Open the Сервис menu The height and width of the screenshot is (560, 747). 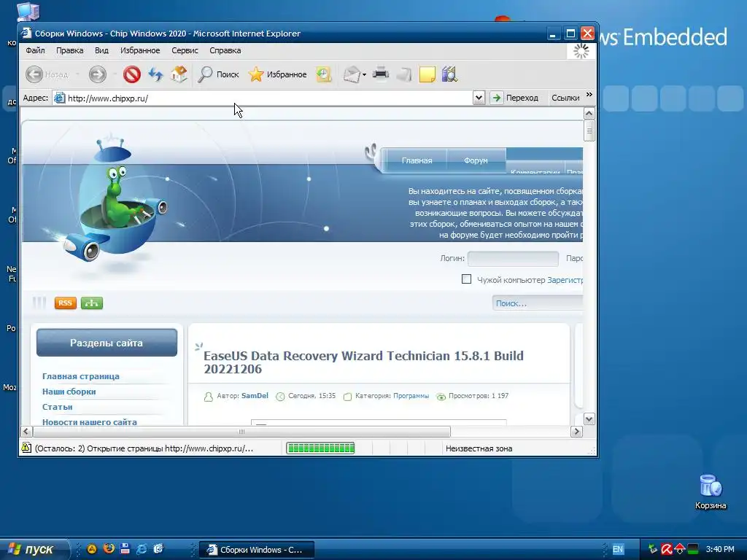pyautogui.click(x=185, y=50)
